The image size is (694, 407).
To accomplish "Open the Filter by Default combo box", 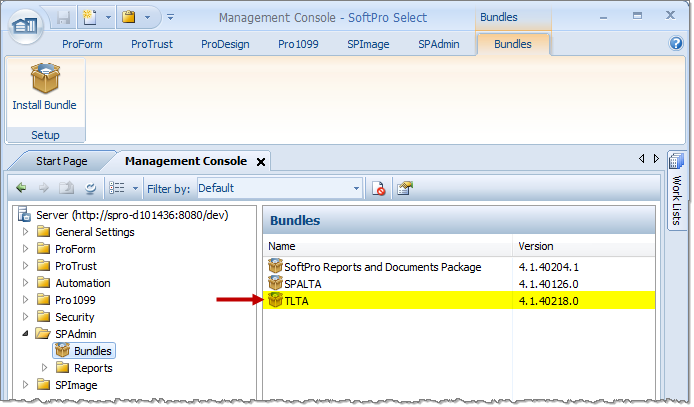I will click(279, 188).
